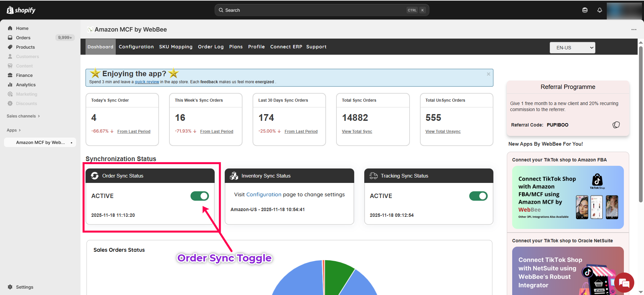Click the Shopify logo
Viewport: 644px width, 295px height.
(21, 10)
